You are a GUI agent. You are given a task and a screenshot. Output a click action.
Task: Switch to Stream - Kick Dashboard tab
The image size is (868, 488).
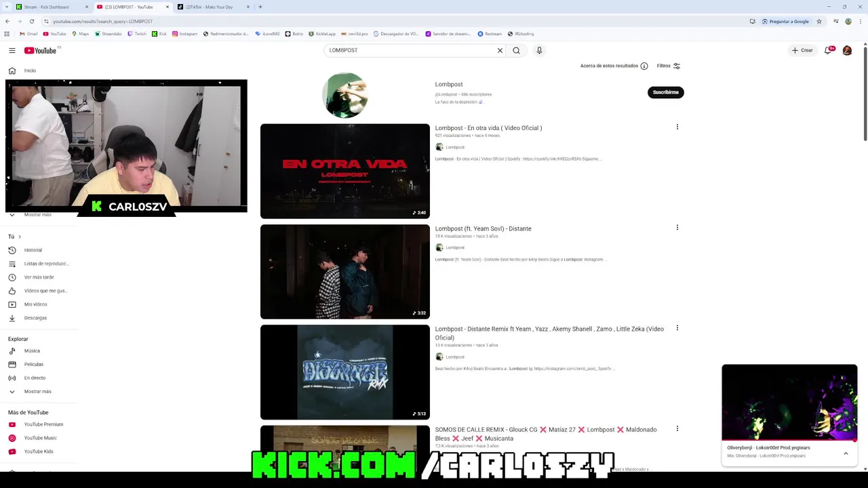coord(52,7)
